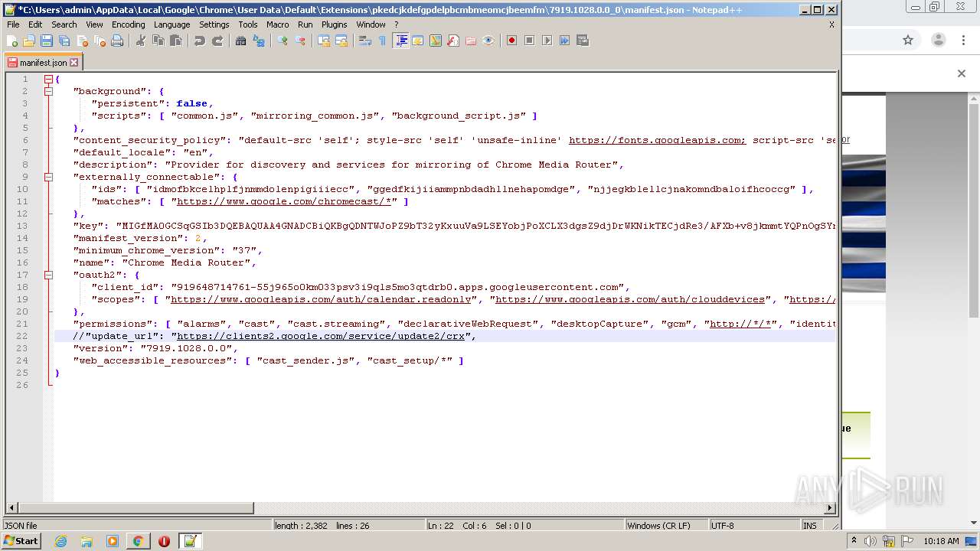This screenshot has width=980, height=551.
Task: Follow the google.com/chromecast link on line 11
Action: [x=286, y=201]
